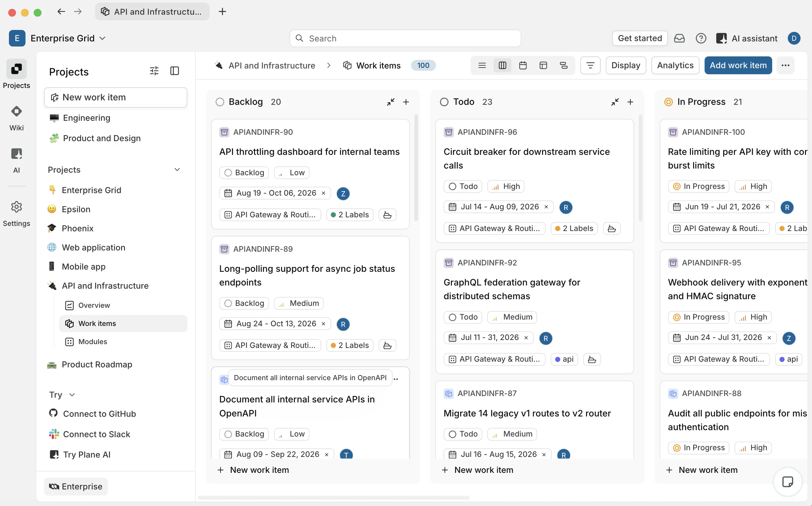Collapse the Todo column
This screenshot has height=506, width=812.
pyautogui.click(x=615, y=102)
